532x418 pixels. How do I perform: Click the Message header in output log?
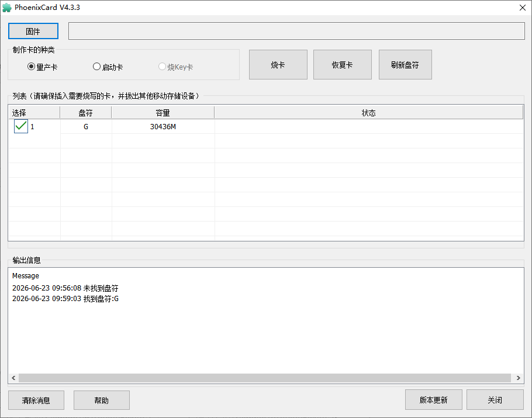click(26, 276)
